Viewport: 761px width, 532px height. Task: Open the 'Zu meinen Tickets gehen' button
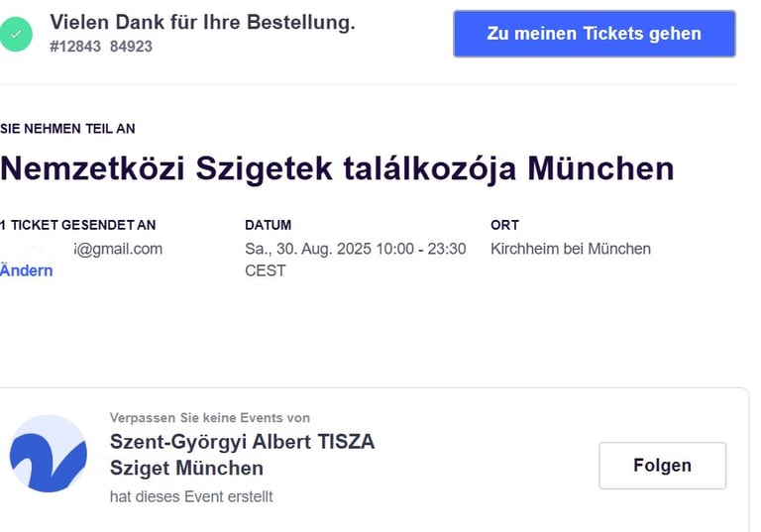[x=595, y=34]
